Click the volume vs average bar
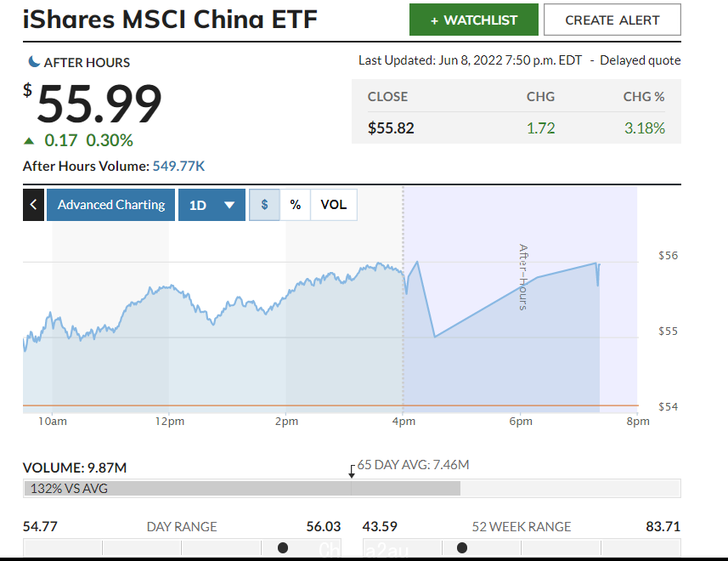This screenshot has height=561, width=728. pos(352,489)
